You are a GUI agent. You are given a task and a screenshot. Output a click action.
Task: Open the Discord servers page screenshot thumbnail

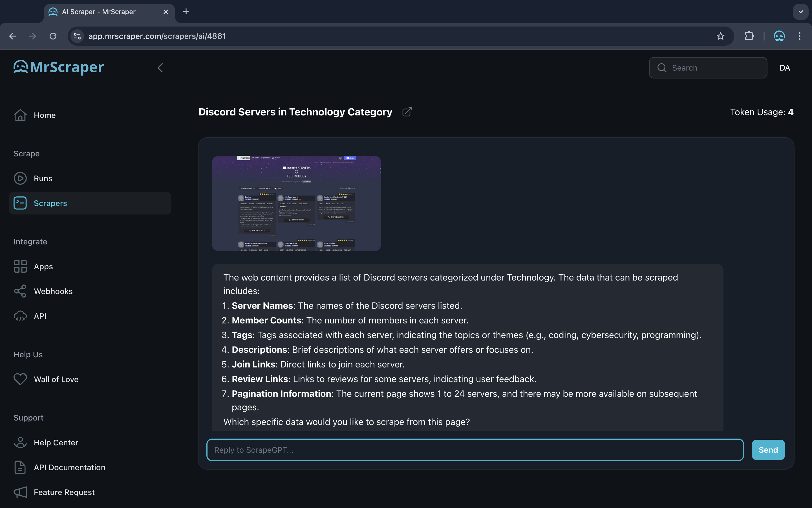coord(296,203)
